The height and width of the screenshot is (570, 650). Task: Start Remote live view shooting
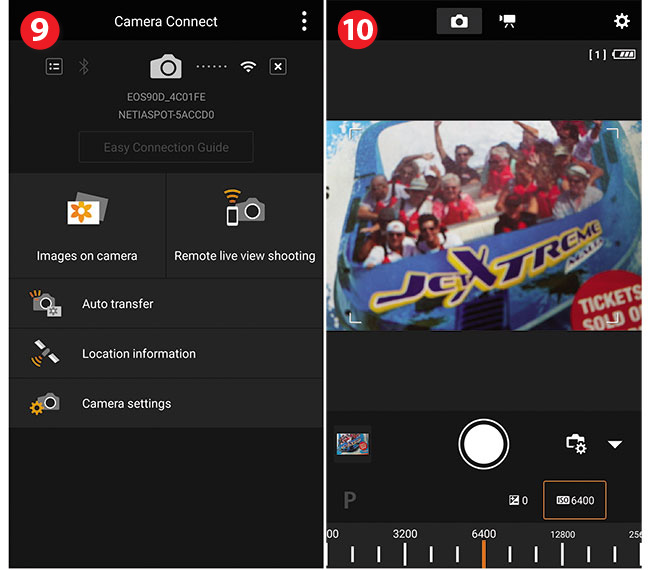tap(245, 226)
